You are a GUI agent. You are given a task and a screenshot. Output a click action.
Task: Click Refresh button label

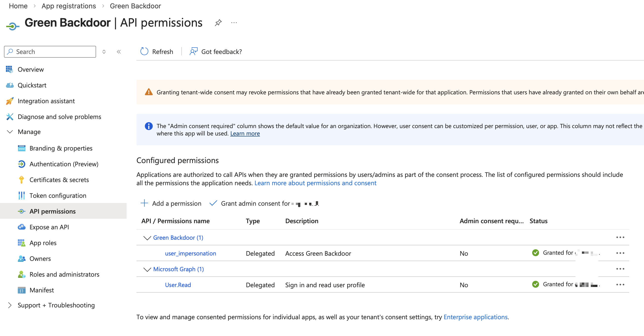pos(163,51)
